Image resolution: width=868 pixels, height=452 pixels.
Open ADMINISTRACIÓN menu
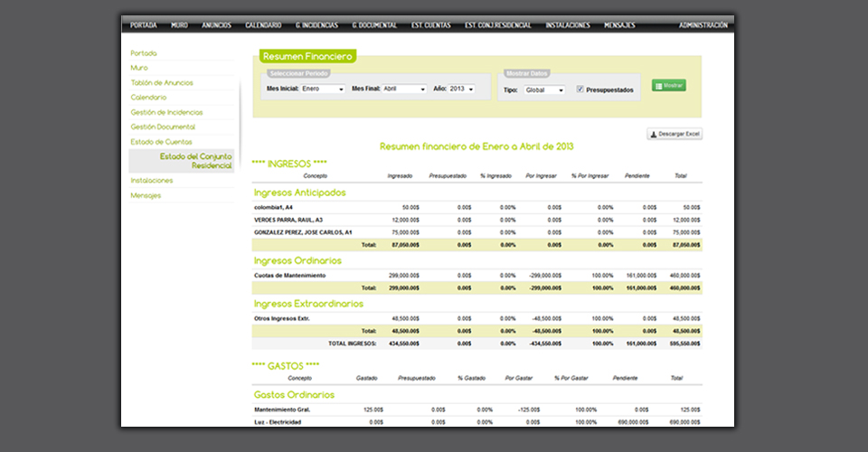[x=703, y=25]
